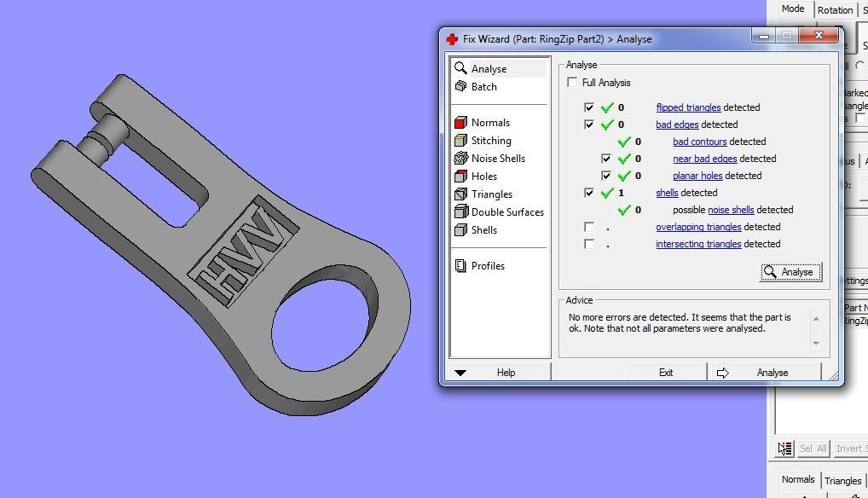868x498 pixels.
Task: Select the red Normals cube icon
Action: pyautogui.click(x=460, y=122)
